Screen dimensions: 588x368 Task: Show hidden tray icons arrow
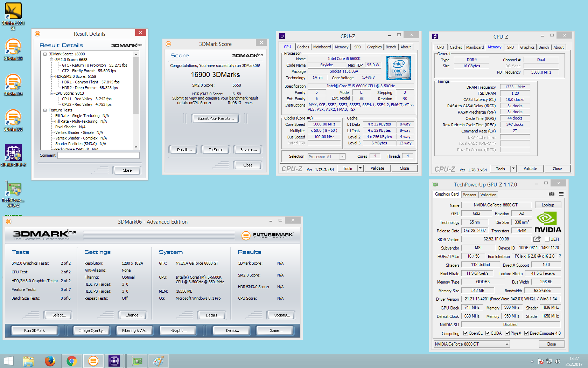click(x=532, y=361)
